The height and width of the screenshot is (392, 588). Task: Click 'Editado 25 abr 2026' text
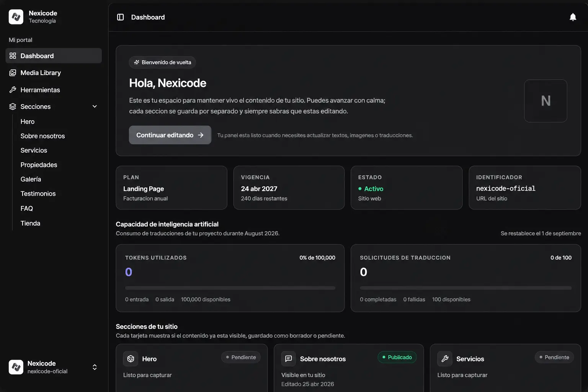point(308,384)
